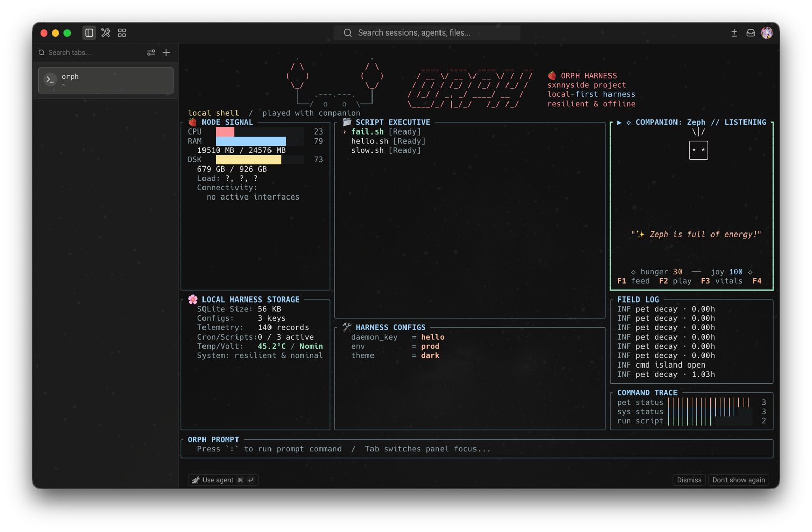Screen dimensions: 812x532
Task: Click the Use agent button
Action: point(223,480)
